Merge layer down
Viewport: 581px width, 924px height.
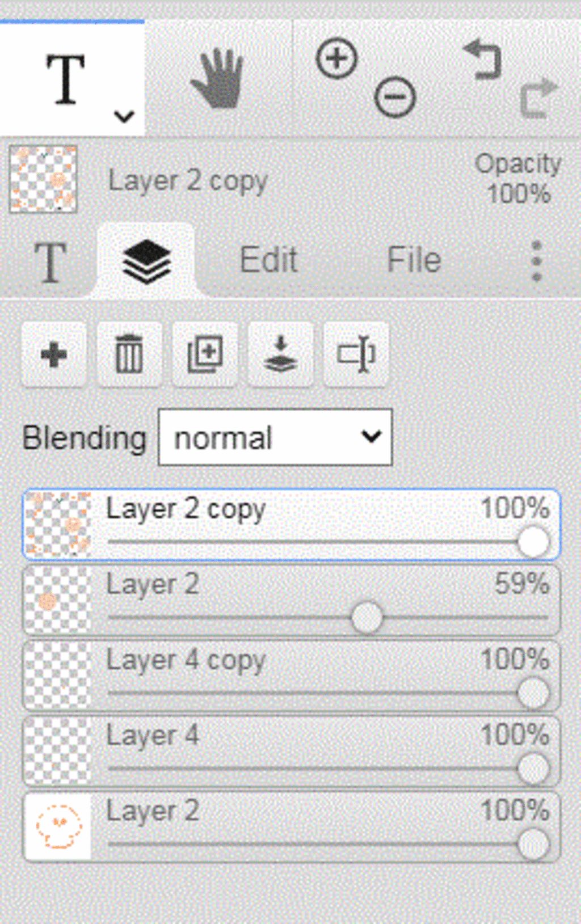280,355
